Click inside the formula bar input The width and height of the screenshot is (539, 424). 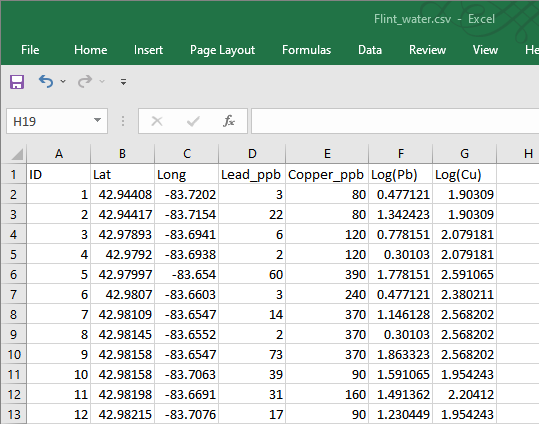(395, 121)
